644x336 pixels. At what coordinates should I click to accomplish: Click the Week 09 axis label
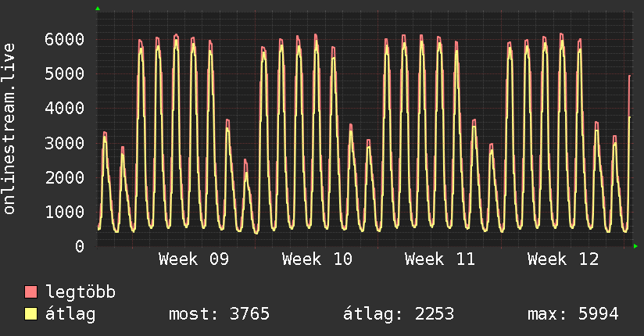194,259
